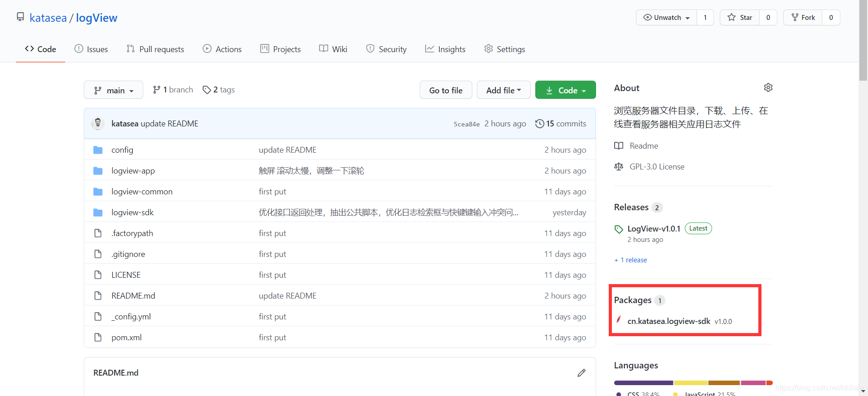Click the release tag icon beside LogView-v1.0.1

pos(619,229)
